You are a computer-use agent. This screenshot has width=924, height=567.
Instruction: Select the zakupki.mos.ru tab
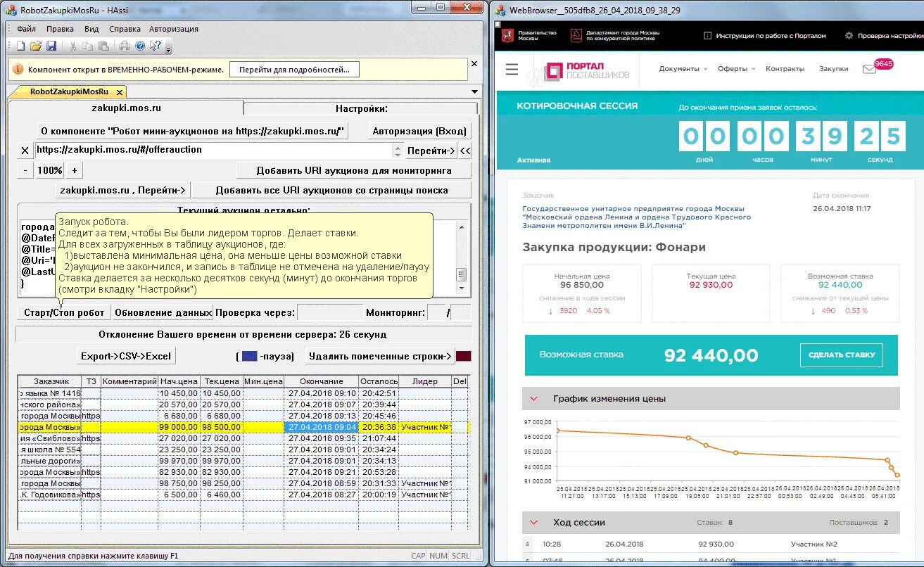coord(126,108)
